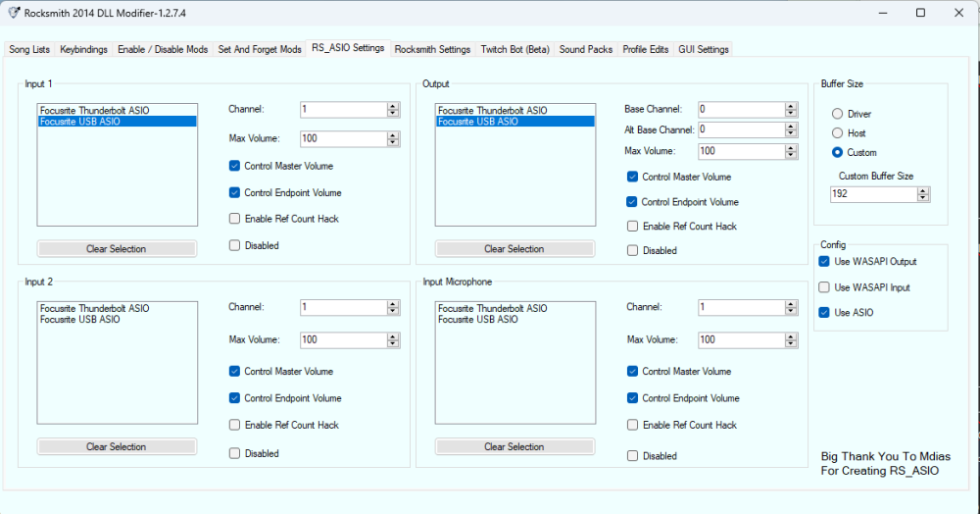This screenshot has width=980, height=514.
Task: Increase Input 1 Channel with up arrow
Action: 393,106
